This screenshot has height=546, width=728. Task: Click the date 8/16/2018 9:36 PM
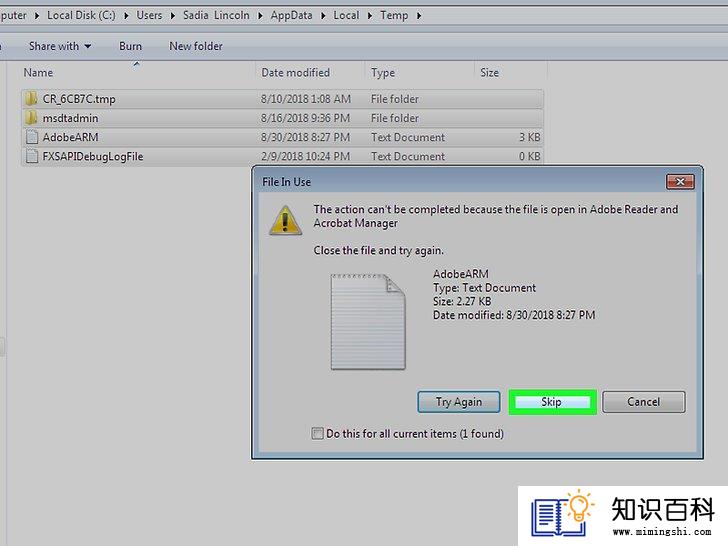[x=305, y=118]
